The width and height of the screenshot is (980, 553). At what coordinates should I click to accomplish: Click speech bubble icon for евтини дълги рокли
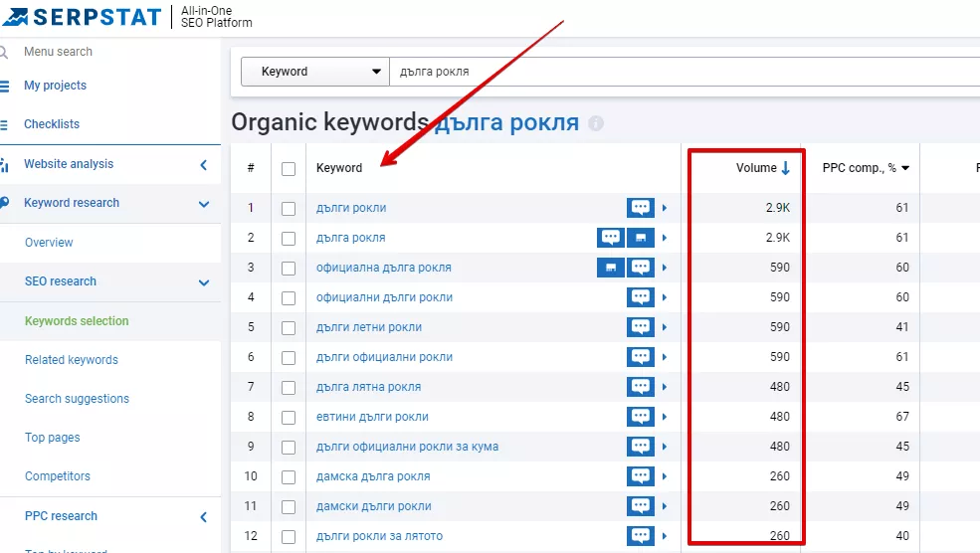[641, 417]
